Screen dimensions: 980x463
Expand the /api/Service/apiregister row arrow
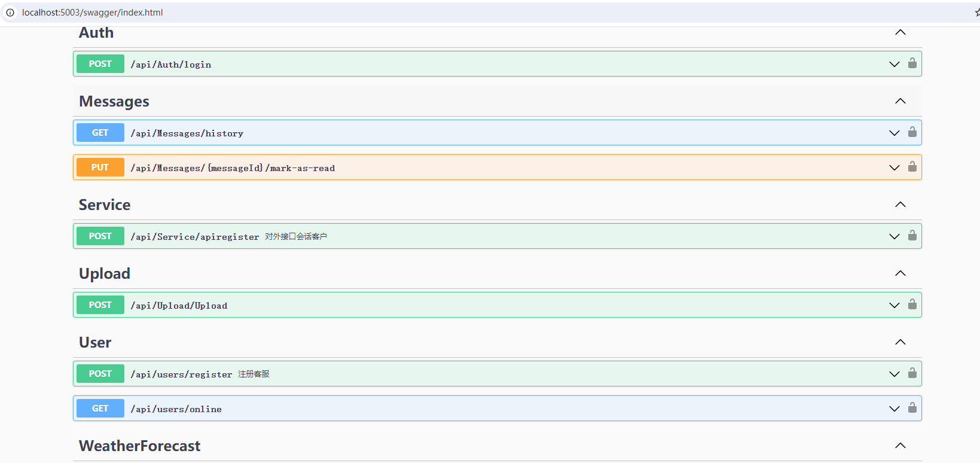pyautogui.click(x=894, y=236)
